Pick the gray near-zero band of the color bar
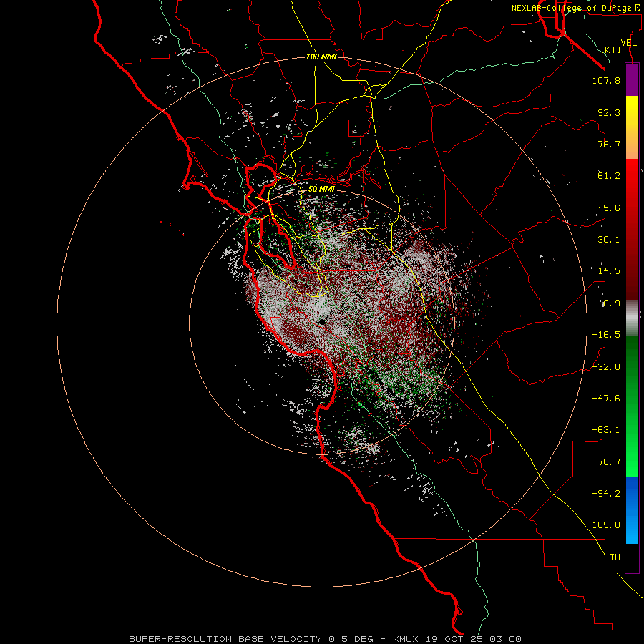This screenshot has width=644, height=644. (x=632, y=318)
